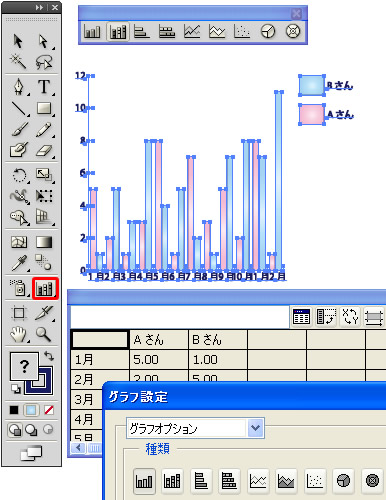Image resolution: width=386 pixels, height=500 pixels.
Task: Select the Live Paint Bucket tool
Action: (x=19, y=217)
